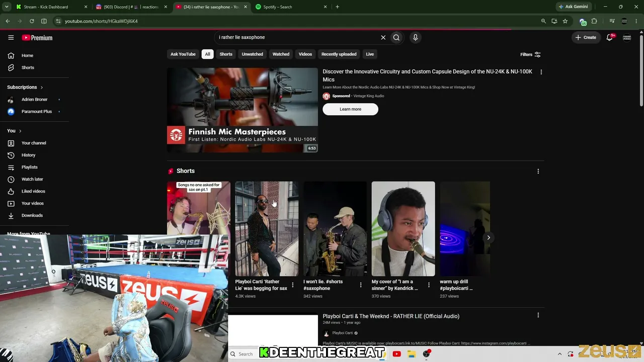The width and height of the screenshot is (644, 362).
Task: Select the Shorts filter chip
Action: click(x=226, y=54)
